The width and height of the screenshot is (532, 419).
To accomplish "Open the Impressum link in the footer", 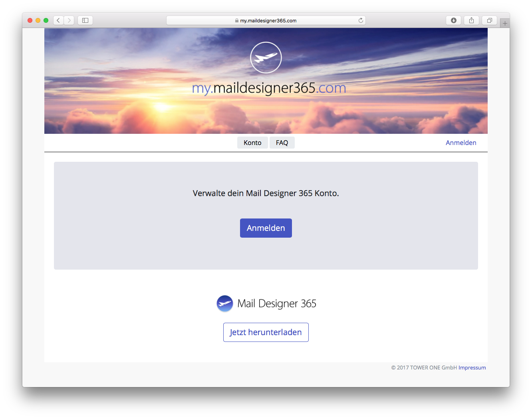I will point(472,367).
